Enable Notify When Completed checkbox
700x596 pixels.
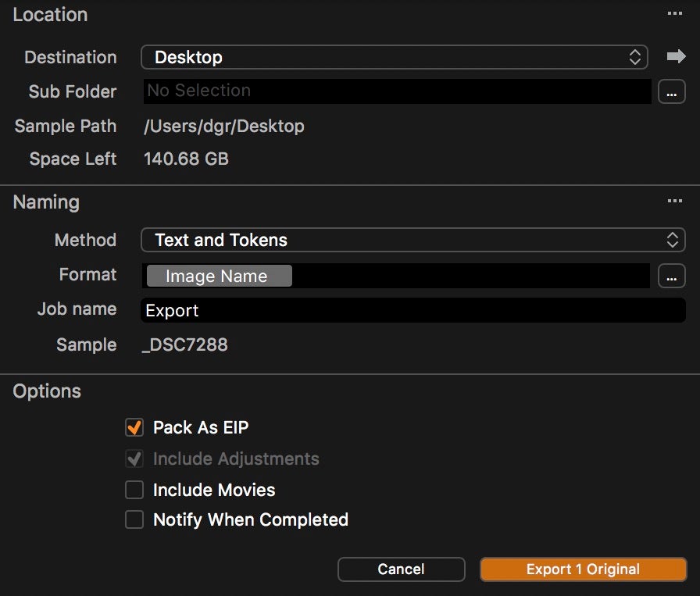point(134,519)
